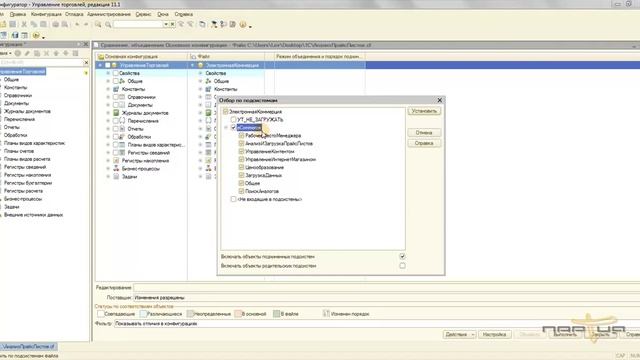The image size is (640, 360).
Task: Check the Справочники checkbox in the Основная конфигурация column
Action: 116,97
